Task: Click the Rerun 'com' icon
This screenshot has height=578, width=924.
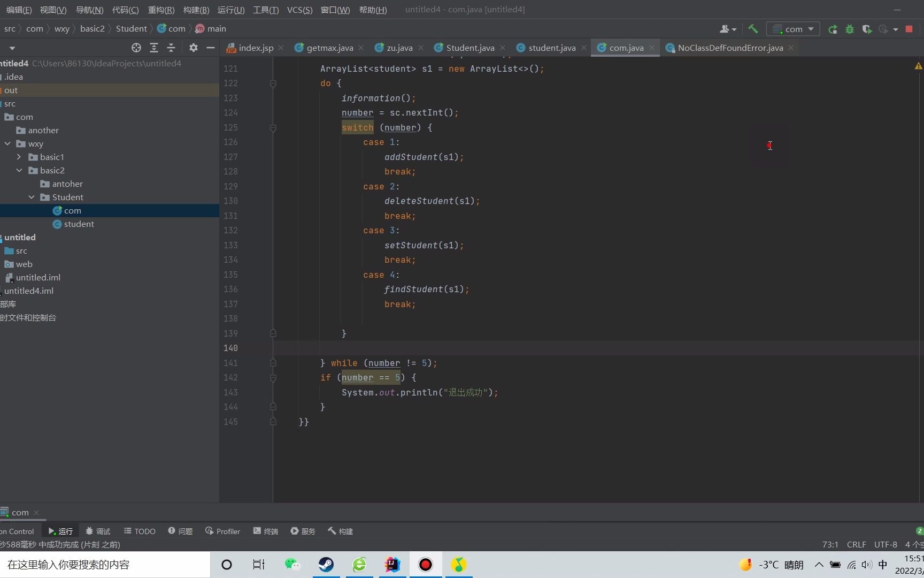Action: tap(833, 29)
